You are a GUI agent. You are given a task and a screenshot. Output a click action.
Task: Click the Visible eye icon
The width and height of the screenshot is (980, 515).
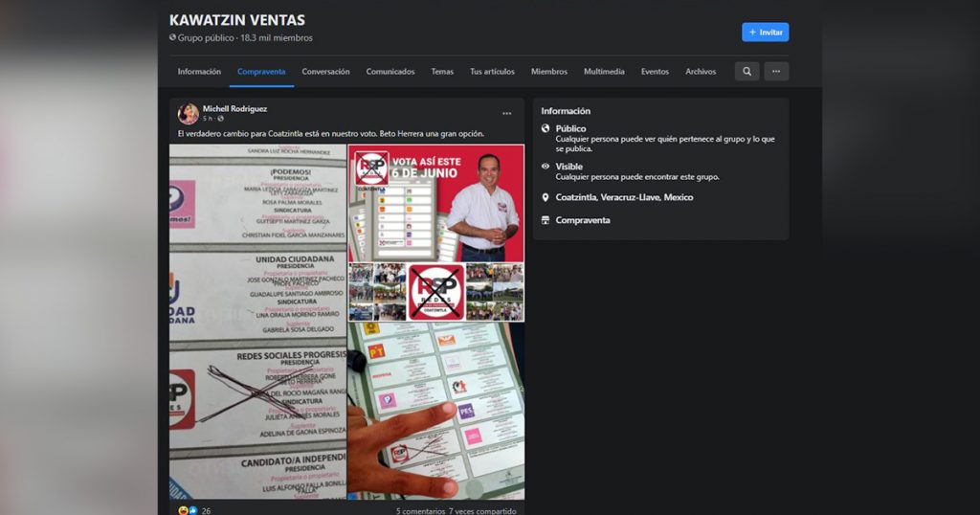(546, 166)
